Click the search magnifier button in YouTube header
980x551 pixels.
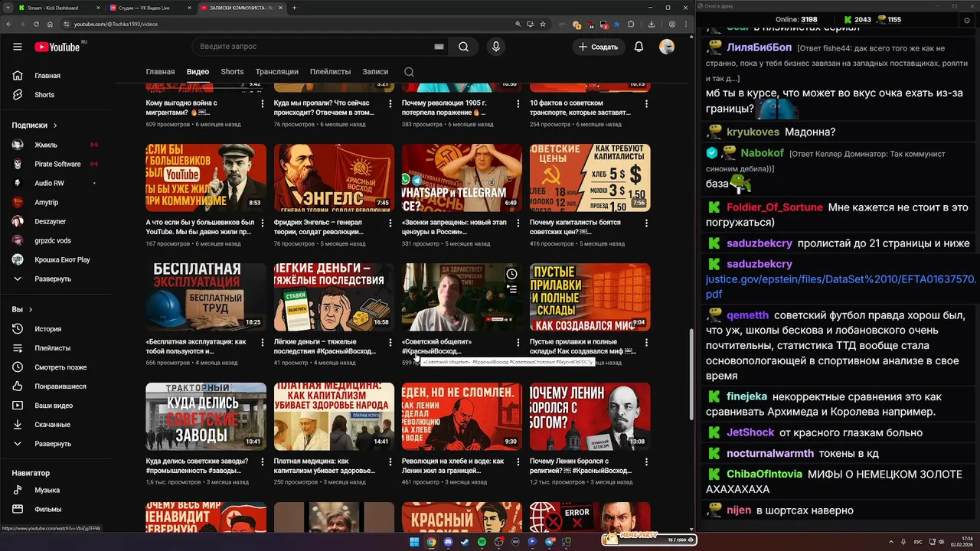463,47
